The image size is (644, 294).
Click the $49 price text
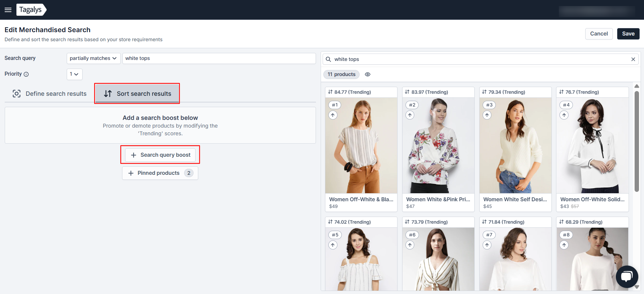point(333,207)
